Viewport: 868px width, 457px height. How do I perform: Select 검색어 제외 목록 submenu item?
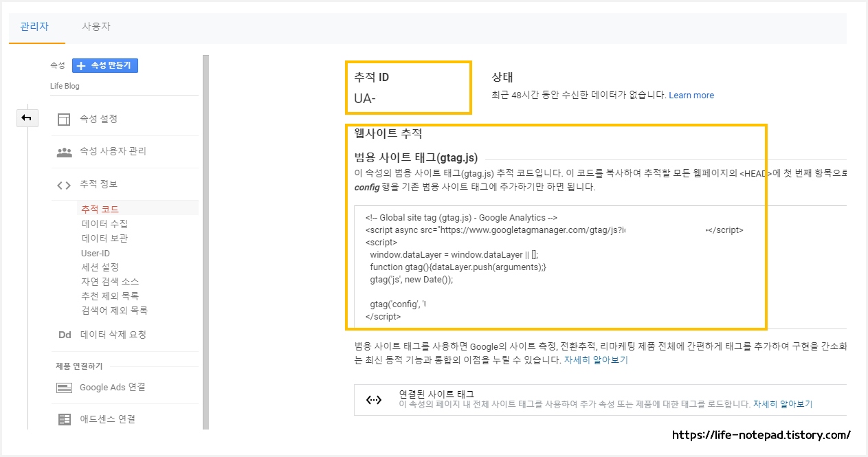(114, 311)
